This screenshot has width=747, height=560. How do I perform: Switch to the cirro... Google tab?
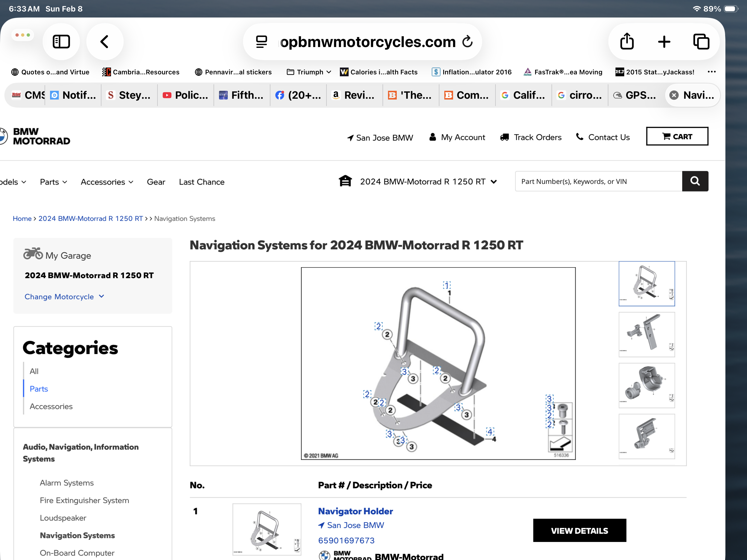pos(580,95)
